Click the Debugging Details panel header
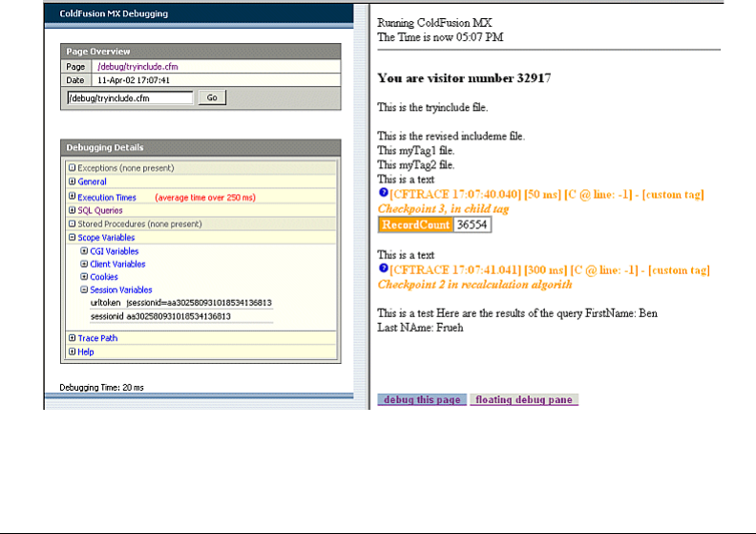Viewport: 756px width, 534px height. [200, 148]
